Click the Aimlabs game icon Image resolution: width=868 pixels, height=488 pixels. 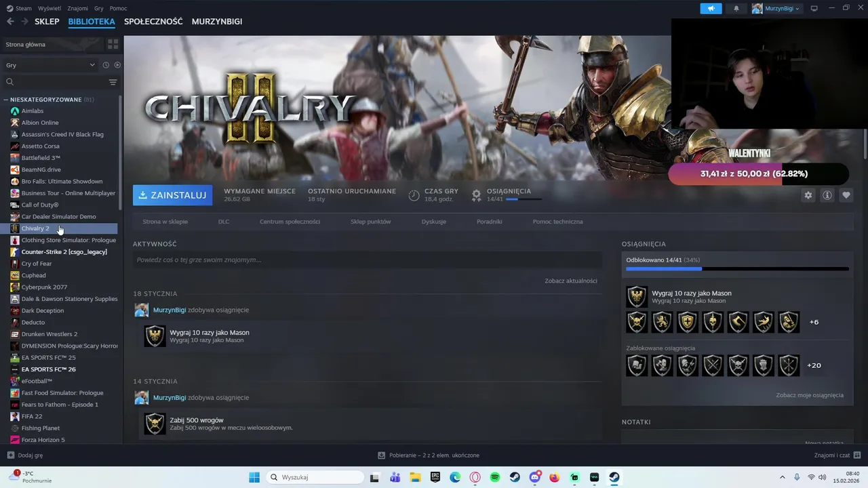[15, 111]
